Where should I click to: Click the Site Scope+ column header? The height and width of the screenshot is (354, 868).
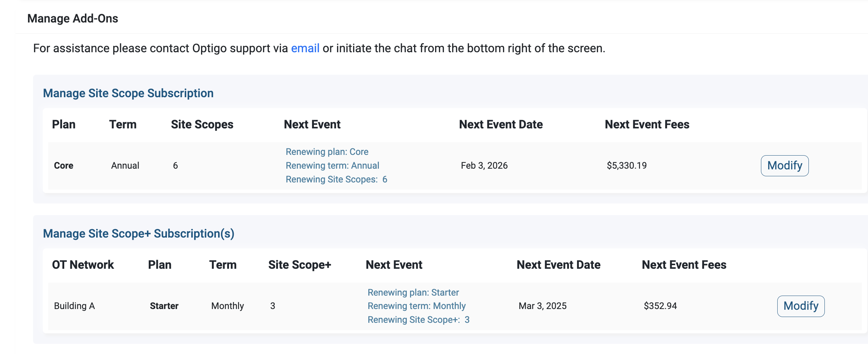(x=299, y=265)
